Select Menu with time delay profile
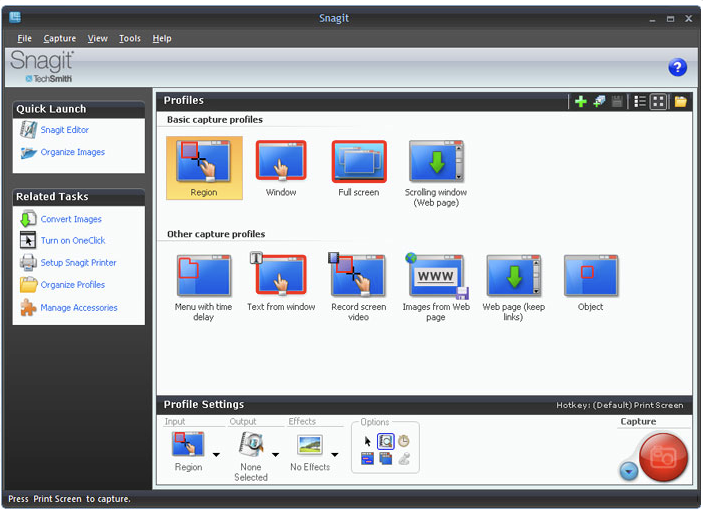The width and height of the screenshot is (703, 511). pyautogui.click(x=204, y=288)
